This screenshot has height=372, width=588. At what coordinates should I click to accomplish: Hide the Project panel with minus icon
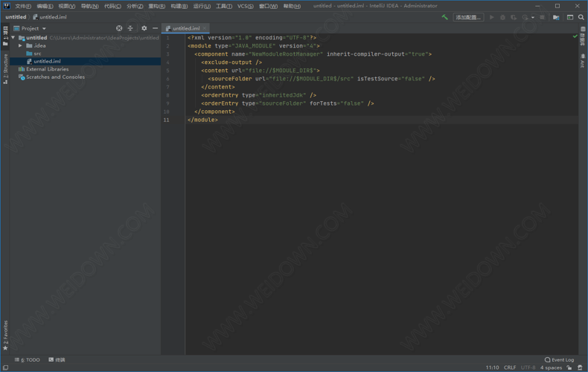155,28
